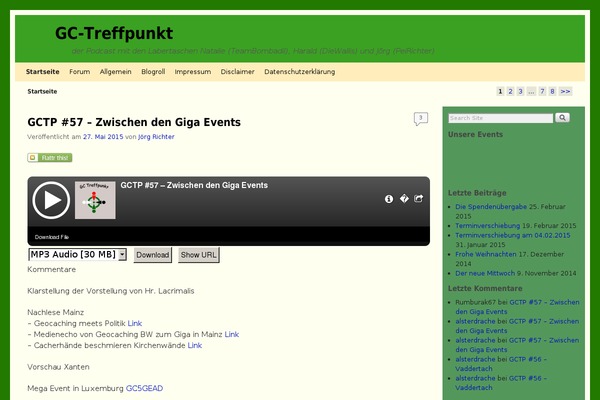Open sidebar post Terminverschiebung am 04.02.2015
600x400 pixels.
513,235
